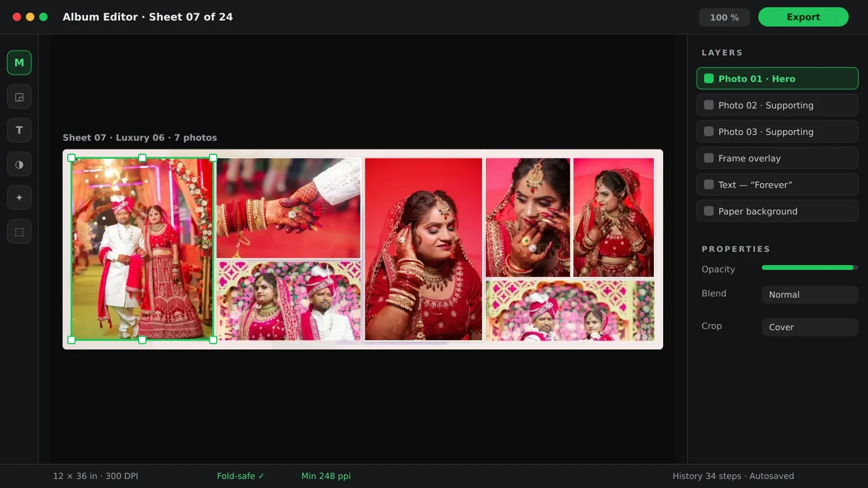Click the bottom-middle handle of hero photo
868x488 pixels.
click(x=142, y=340)
